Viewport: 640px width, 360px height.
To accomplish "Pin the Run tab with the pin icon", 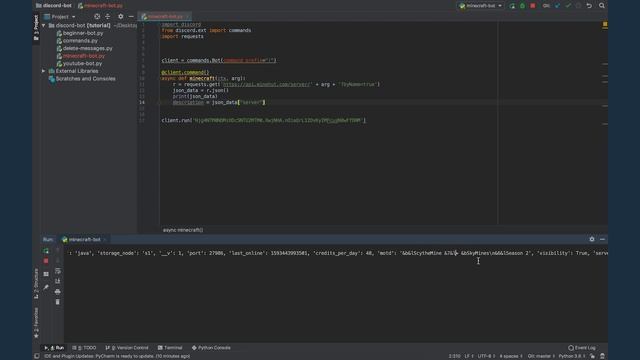I will tap(46, 287).
